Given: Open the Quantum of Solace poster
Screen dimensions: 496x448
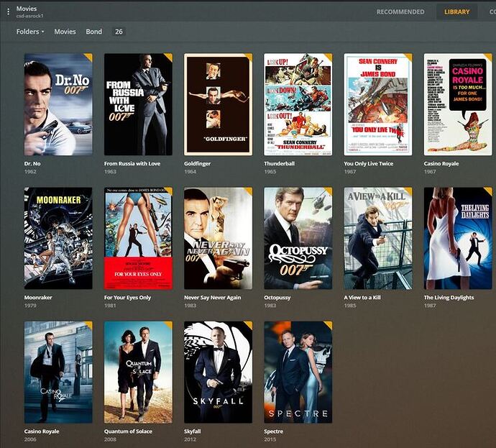Looking at the screenshot, I should pyautogui.click(x=138, y=372).
